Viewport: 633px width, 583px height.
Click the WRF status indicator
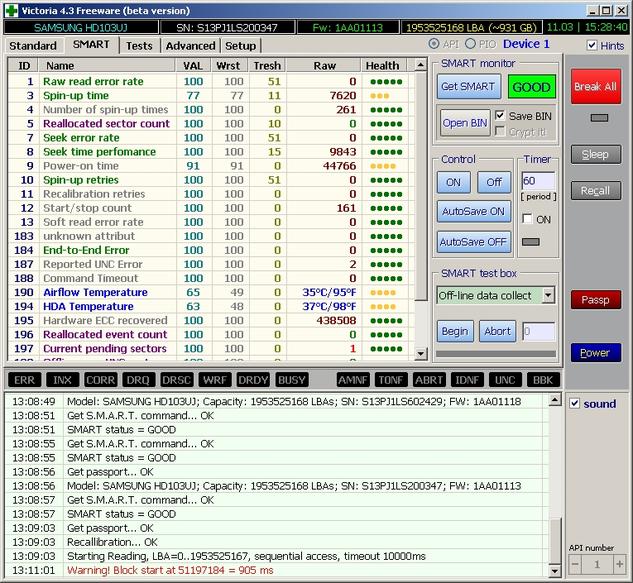coord(215,380)
